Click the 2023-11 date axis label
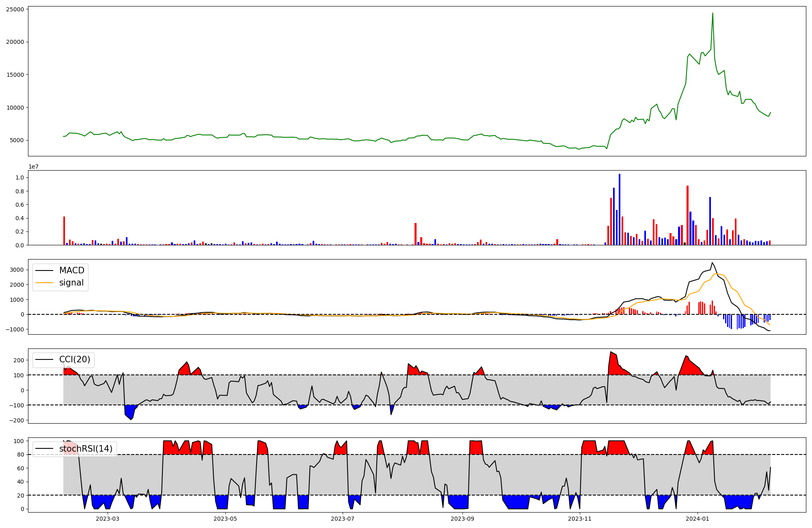 point(580,519)
